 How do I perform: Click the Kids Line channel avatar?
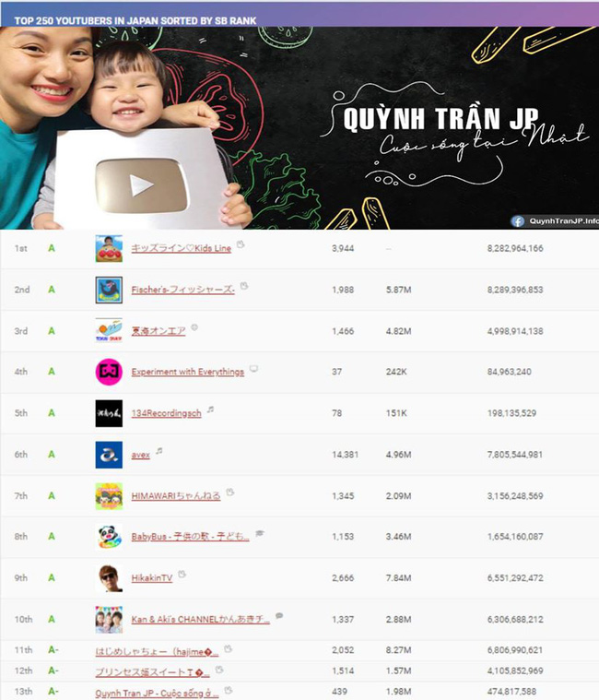point(109,249)
